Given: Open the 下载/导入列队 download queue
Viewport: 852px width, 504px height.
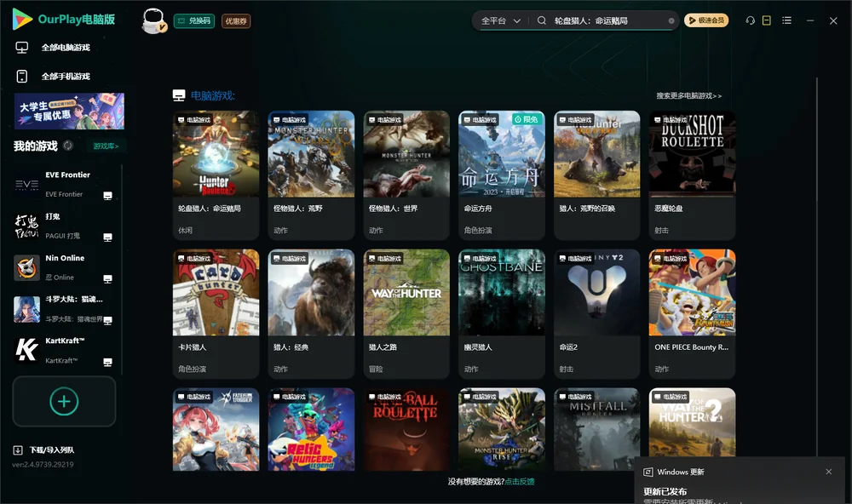Looking at the screenshot, I should (44, 450).
